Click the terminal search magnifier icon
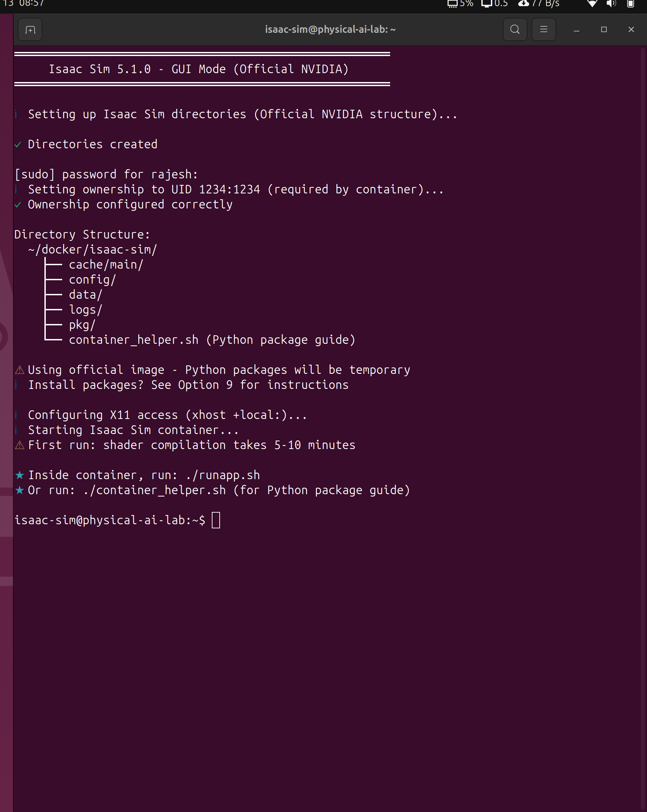The height and width of the screenshot is (812, 647). [x=515, y=29]
